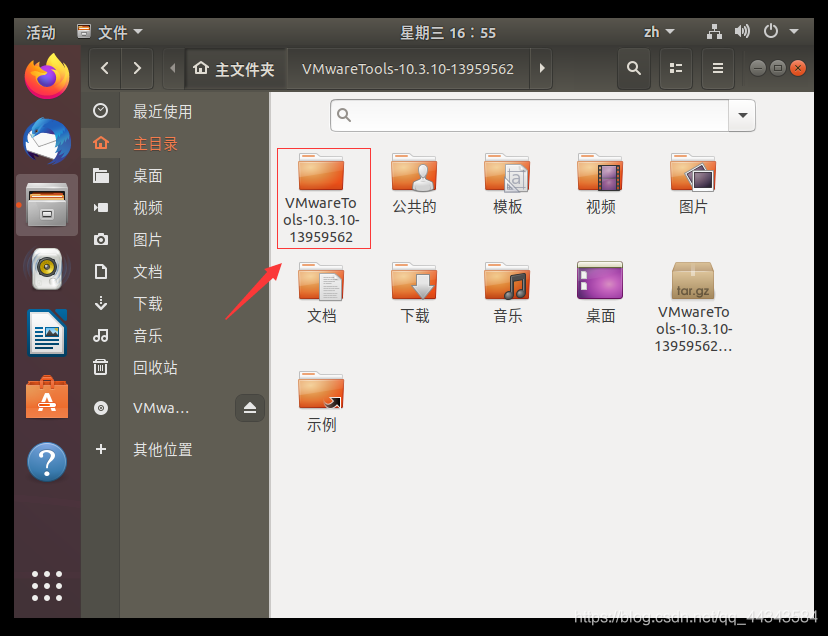
Task: Open 桌面 in the sidebar
Action: [175, 175]
